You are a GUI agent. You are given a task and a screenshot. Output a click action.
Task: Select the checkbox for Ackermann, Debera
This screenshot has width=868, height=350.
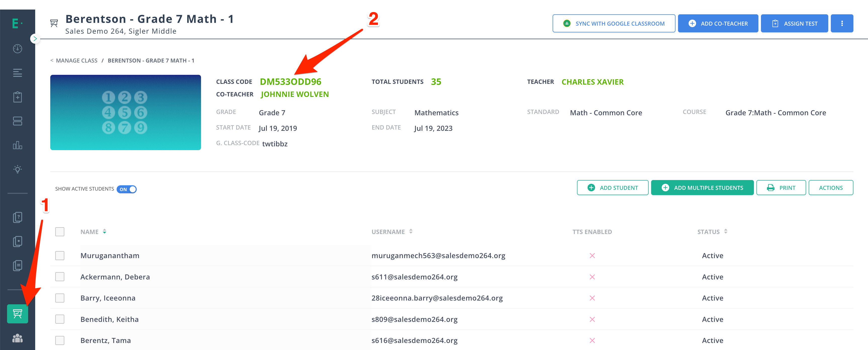coord(60,277)
